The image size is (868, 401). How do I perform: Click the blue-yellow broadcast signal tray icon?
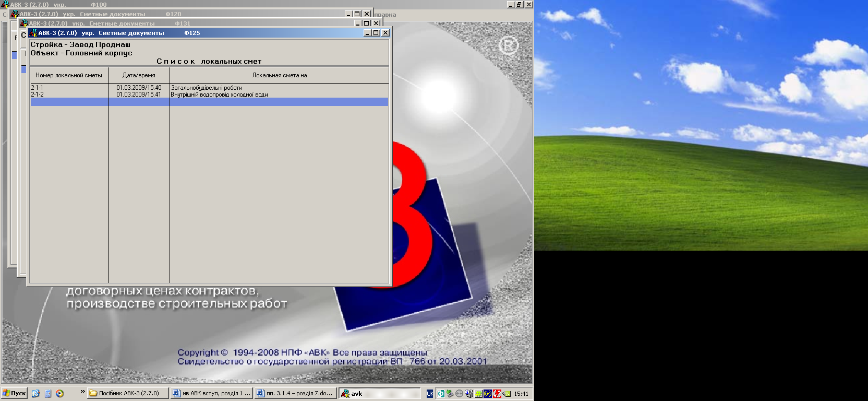click(488, 394)
